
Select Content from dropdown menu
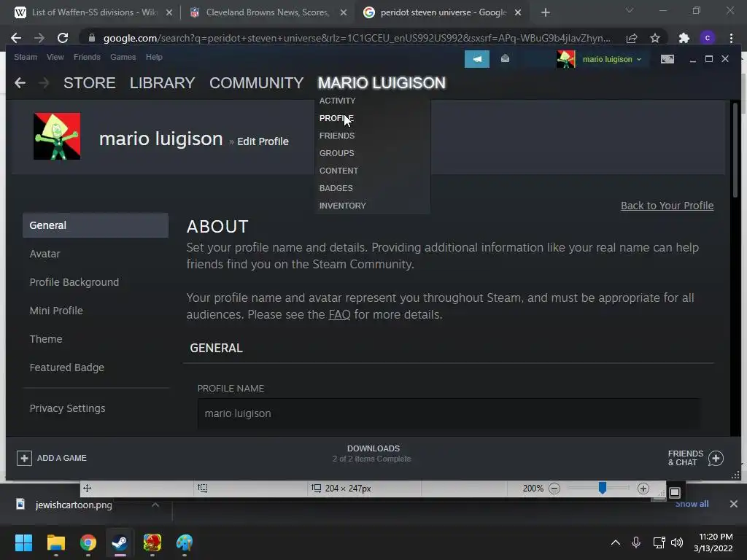[x=338, y=171]
